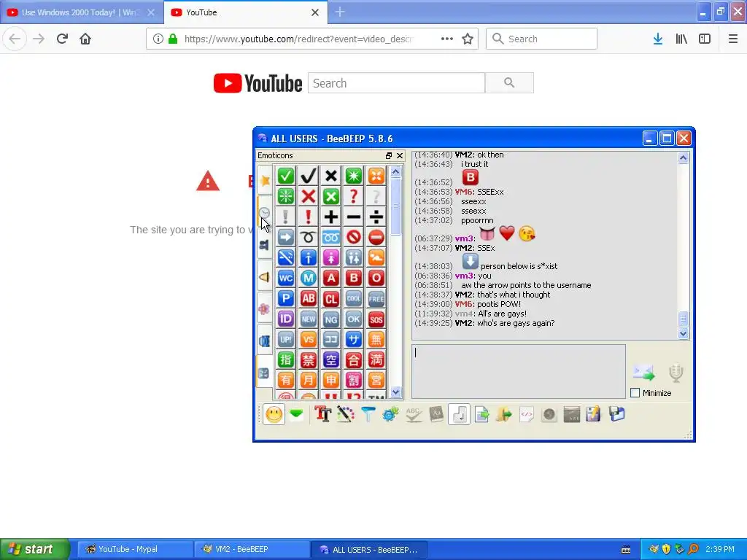Open page actions three-dot menu
The image size is (747, 560).
tap(447, 39)
